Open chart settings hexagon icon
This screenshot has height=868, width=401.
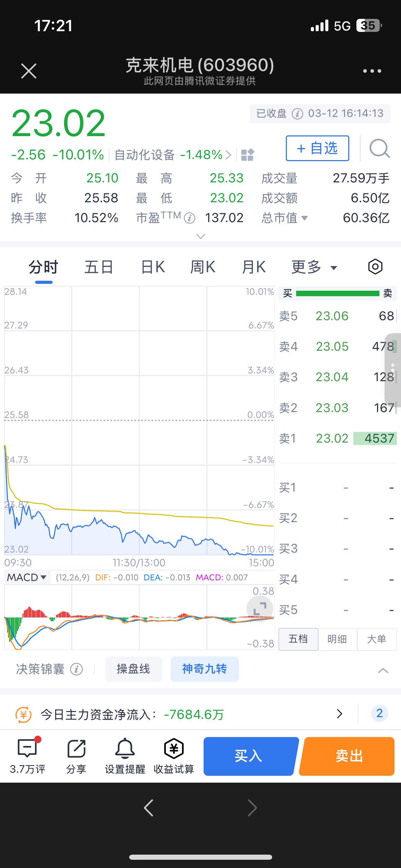tap(375, 267)
